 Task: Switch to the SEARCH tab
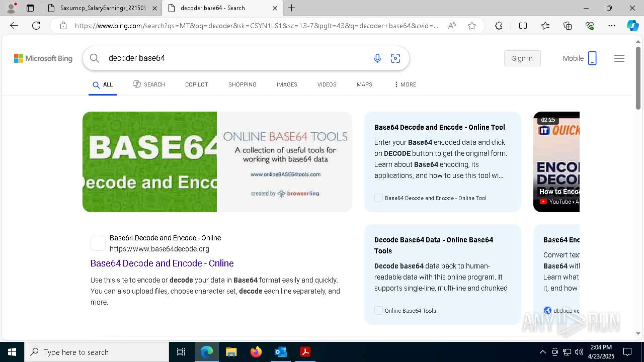point(149,84)
